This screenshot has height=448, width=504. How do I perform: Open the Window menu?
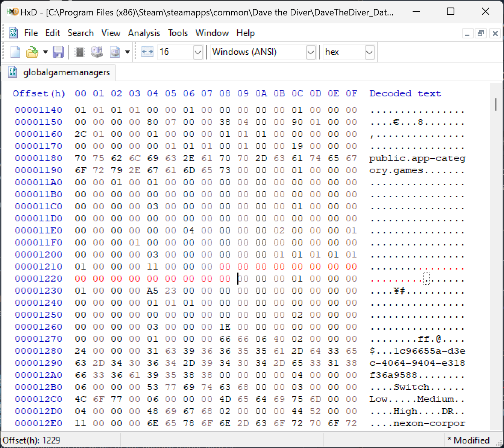212,33
